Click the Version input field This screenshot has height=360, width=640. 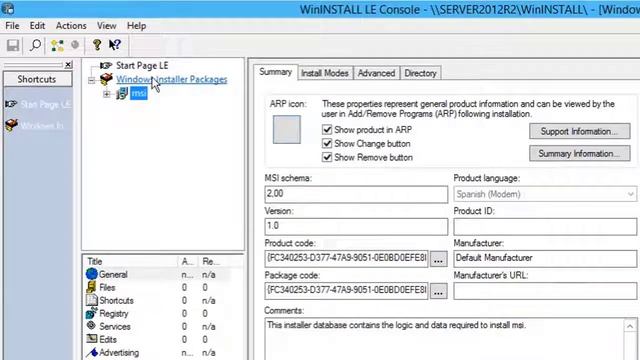pos(356,227)
